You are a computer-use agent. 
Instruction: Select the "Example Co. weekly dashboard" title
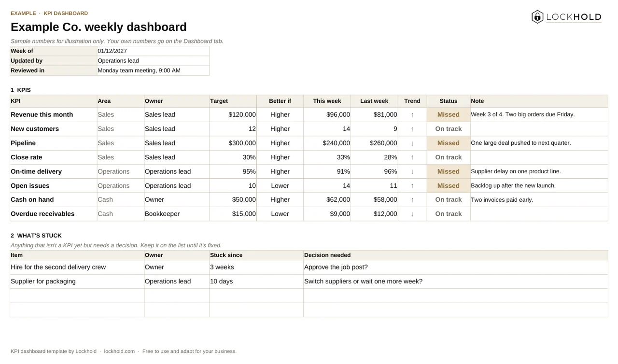(98, 27)
